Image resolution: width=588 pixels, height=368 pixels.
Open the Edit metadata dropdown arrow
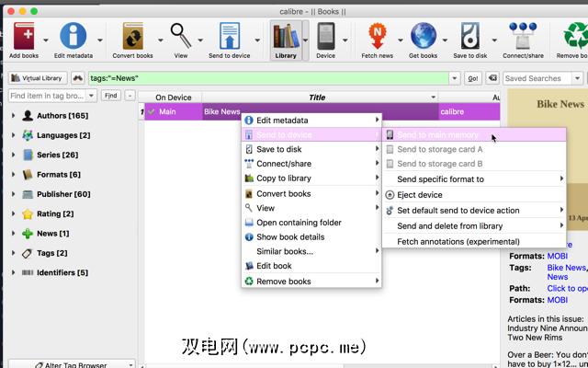pos(100,40)
